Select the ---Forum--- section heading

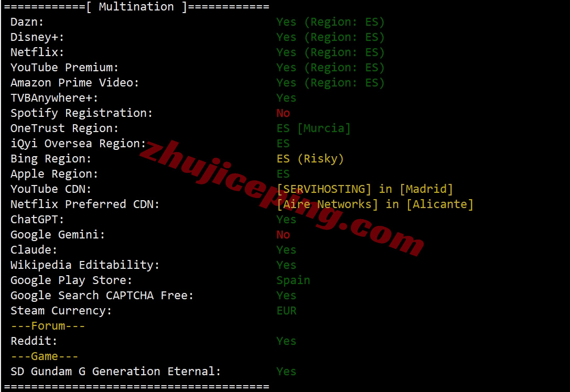tap(48, 326)
